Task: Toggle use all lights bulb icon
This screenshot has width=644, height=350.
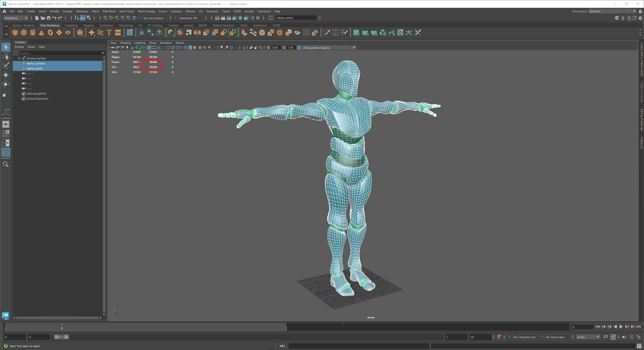Action: (x=209, y=48)
